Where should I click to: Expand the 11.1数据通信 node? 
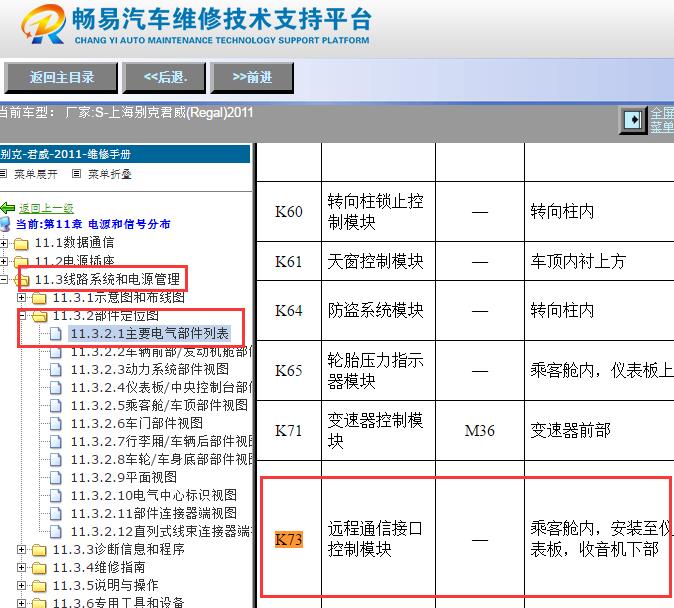tap(4, 243)
